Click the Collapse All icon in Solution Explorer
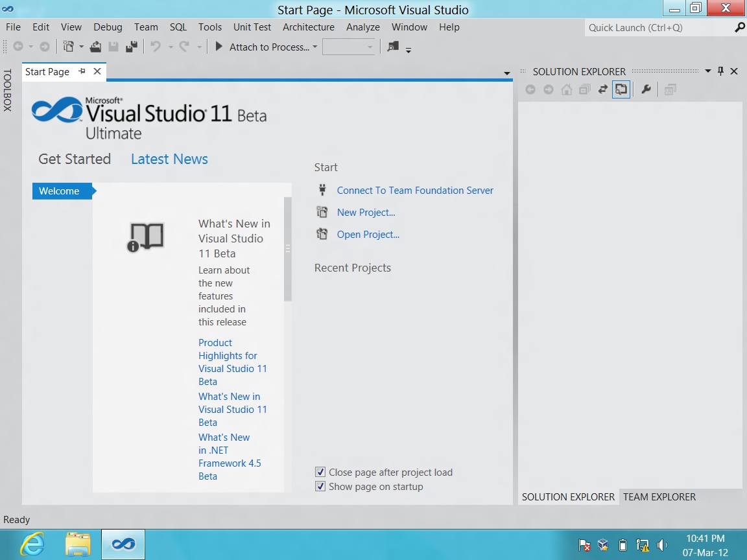 pos(584,89)
